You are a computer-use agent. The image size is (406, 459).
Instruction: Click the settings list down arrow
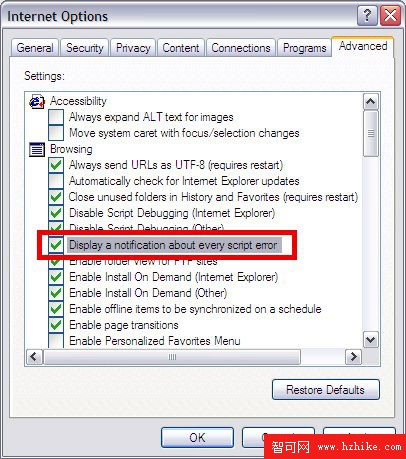pyautogui.click(x=371, y=340)
